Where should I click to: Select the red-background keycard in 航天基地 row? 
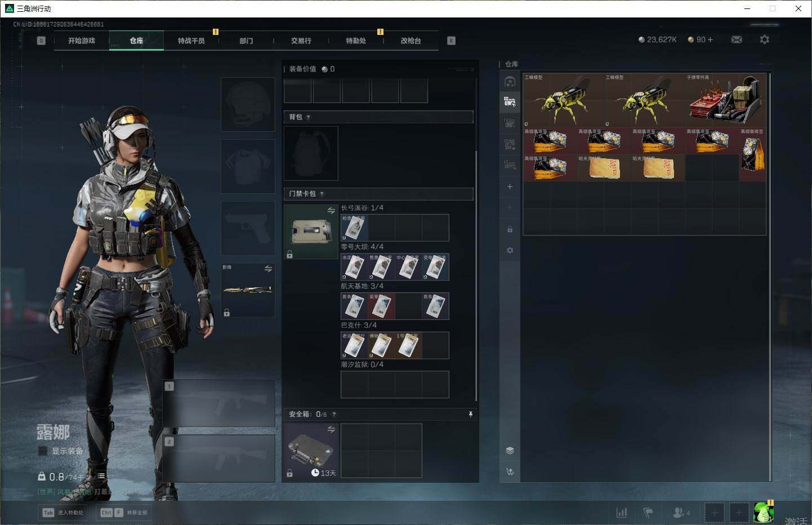pyautogui.click(x=381, y=306)
